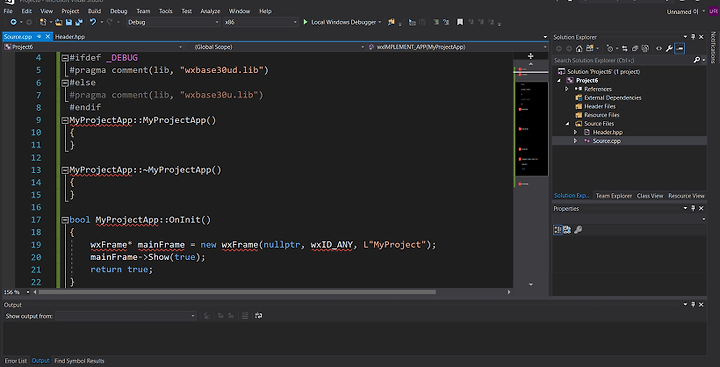
Task: Select the Header Files folder
Action: coord(600,107)
